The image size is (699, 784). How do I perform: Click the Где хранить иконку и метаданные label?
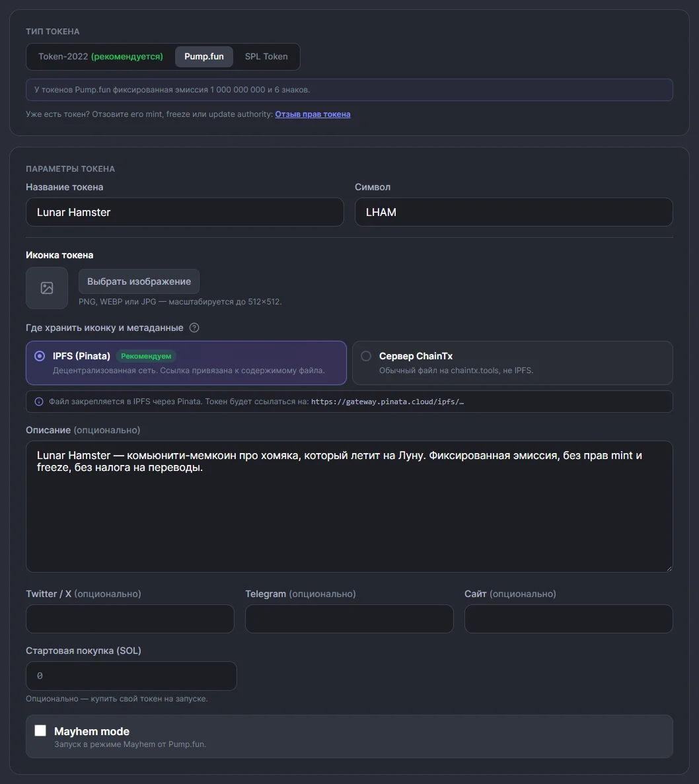(104, 328)
